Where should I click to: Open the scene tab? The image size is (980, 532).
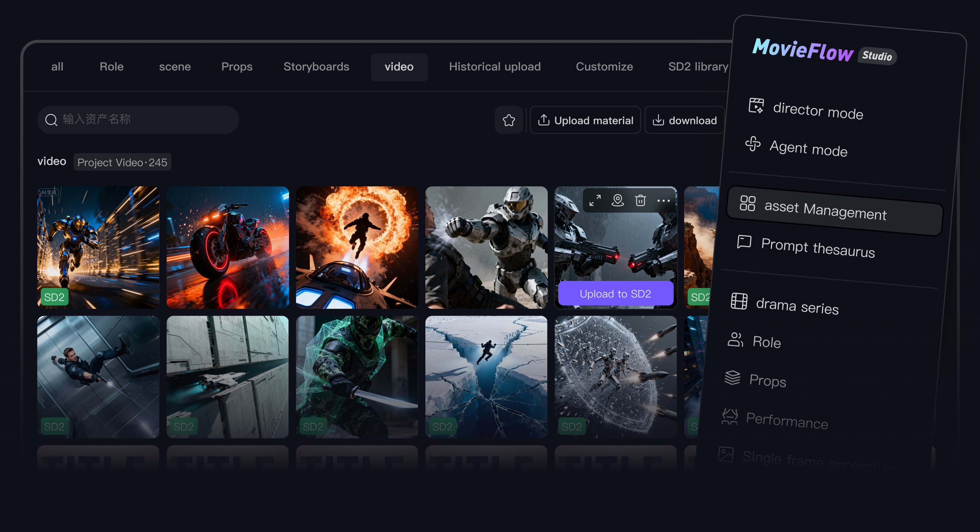(x=175, y=67)
